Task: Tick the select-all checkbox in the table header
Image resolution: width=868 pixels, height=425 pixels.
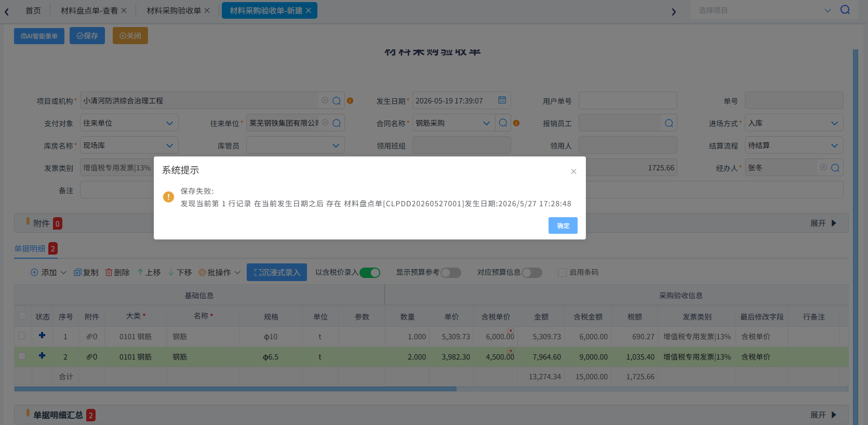Action: click(x=22, y=316)
